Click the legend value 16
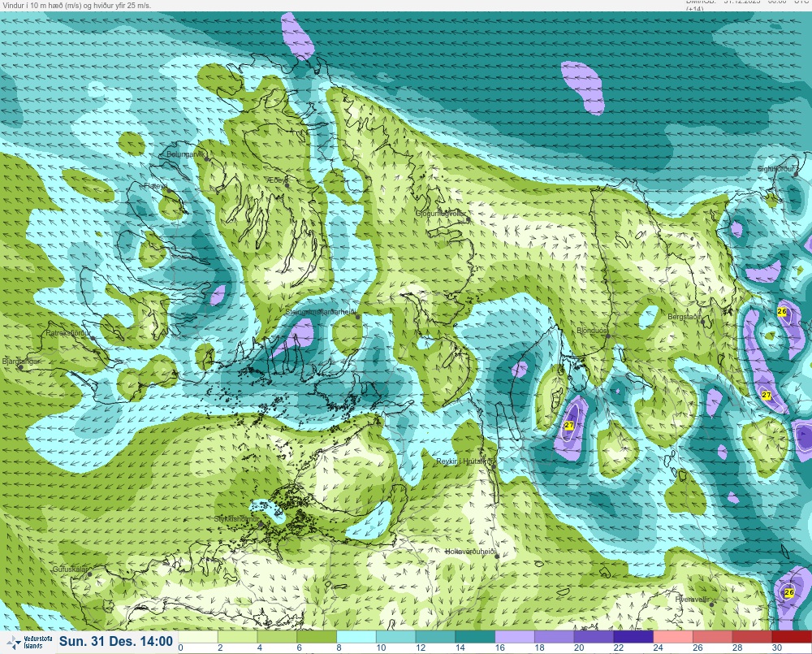 click(499, 648)
